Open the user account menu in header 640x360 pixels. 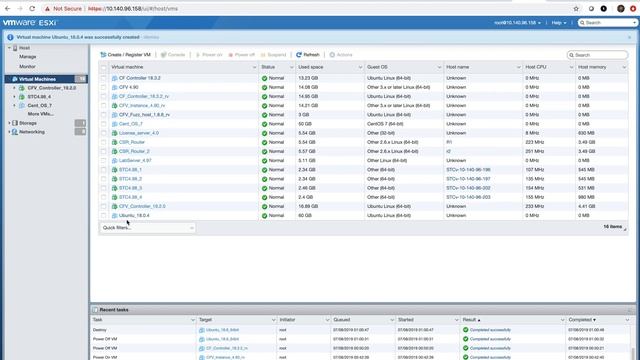tap(517, 23)
